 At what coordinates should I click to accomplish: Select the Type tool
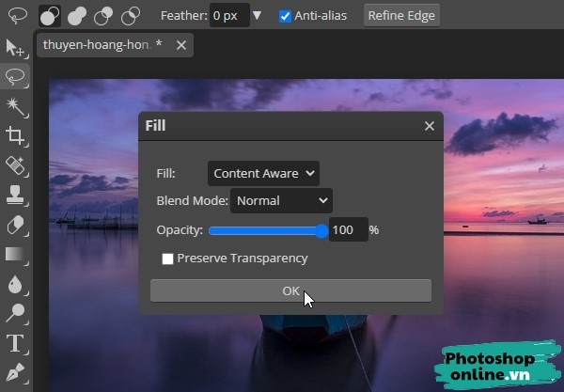tap(15, 342)
